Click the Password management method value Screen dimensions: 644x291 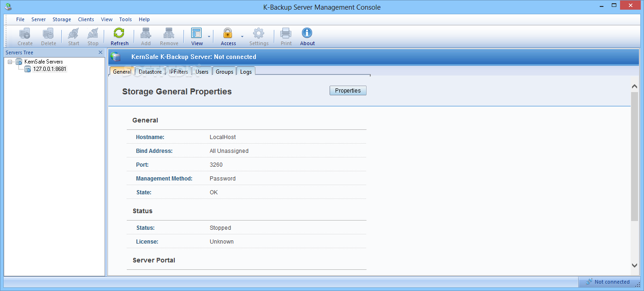pos(223,179)
